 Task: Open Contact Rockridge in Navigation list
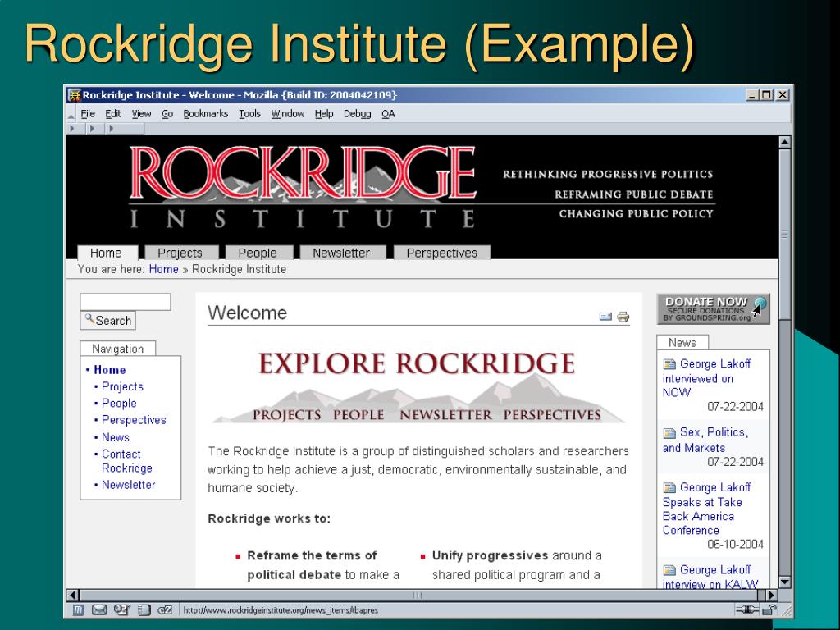coord(127,461)
